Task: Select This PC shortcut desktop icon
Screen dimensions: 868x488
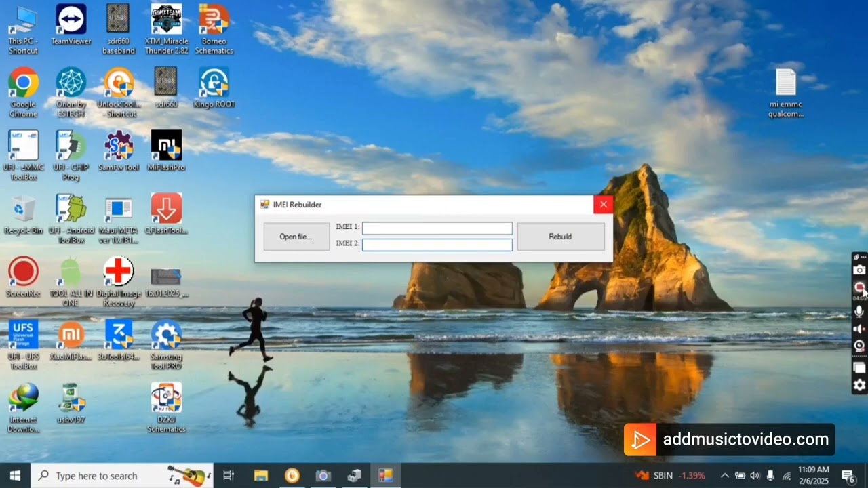Action: tap(23, 30)
